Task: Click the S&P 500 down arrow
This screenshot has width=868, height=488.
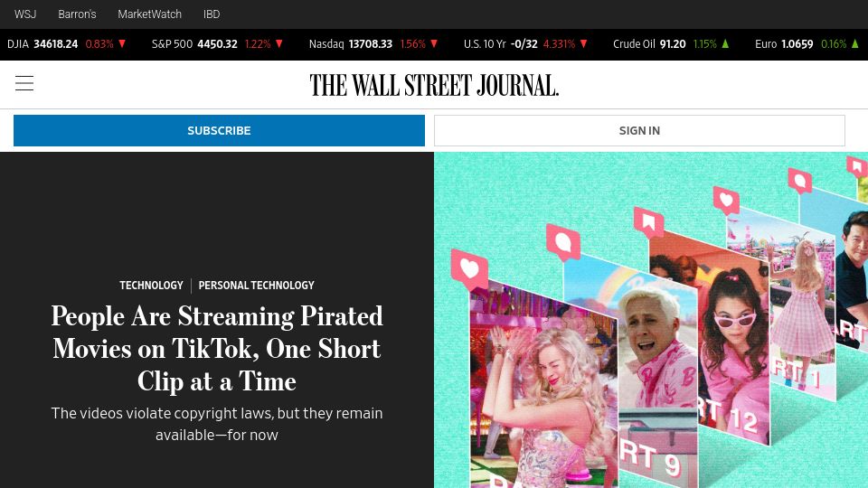Action: (279, 43)
